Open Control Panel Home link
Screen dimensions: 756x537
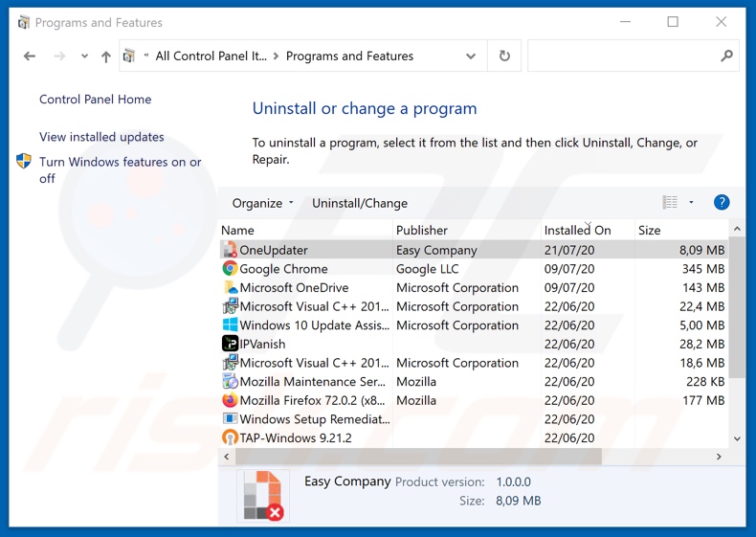(95, 100)
